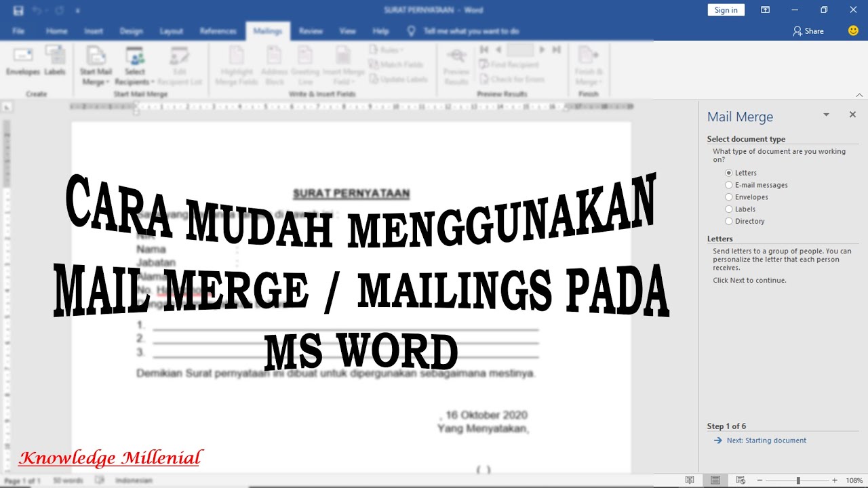Image resolution: width=868 pixels, height=488 pixels.
Task: Click the Match Fields command
Action: [396, 64]
